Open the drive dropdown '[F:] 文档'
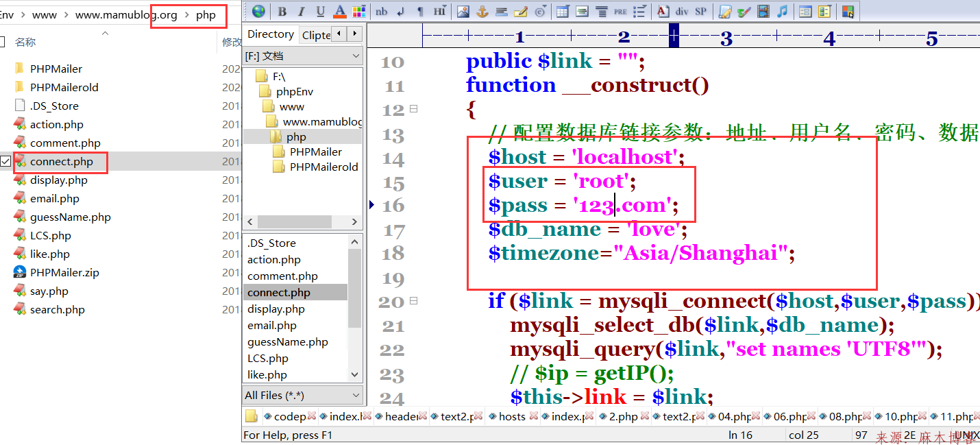Viewport: 980px width, 445px height. 304,56
